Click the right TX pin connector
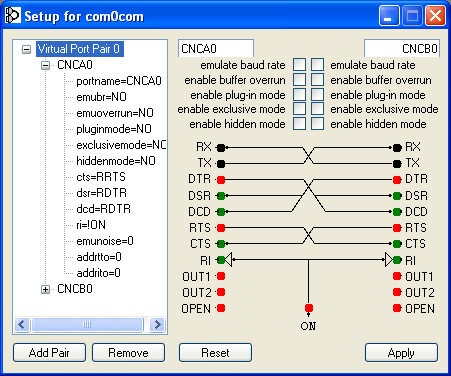Image resolution: width=451 pixels, height=376 pixels. pos(397,164)
